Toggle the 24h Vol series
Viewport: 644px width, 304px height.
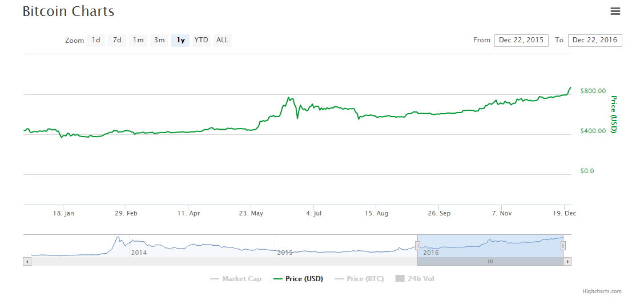415,279
